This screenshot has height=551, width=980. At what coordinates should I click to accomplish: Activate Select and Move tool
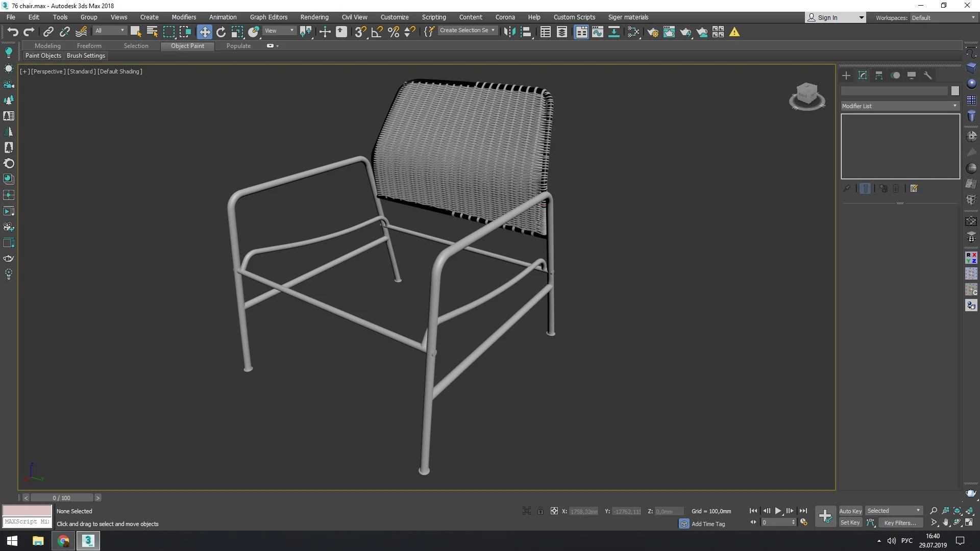click(x=205, y=32)
